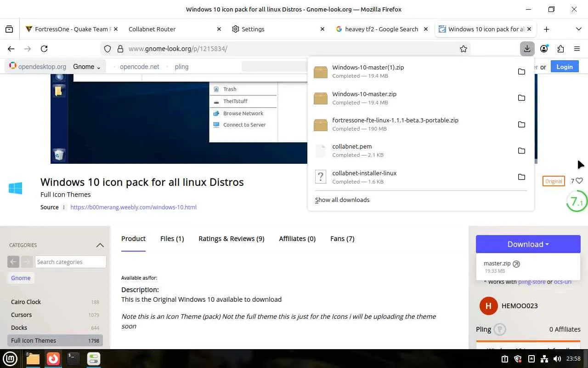The height and width of the screenshot is (368, 588).
Task: Show folder for Windows-10-master.zip
Action: click(521, 98)
